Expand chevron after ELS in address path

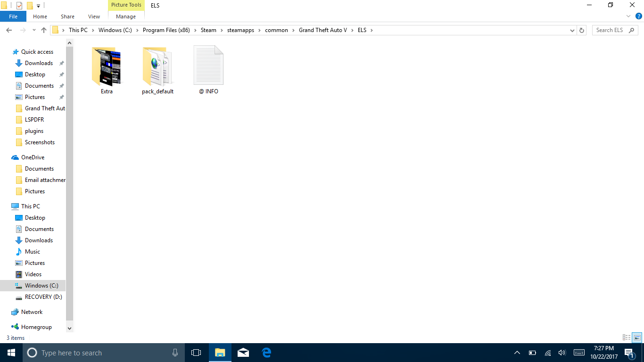(x=372, y=30)
